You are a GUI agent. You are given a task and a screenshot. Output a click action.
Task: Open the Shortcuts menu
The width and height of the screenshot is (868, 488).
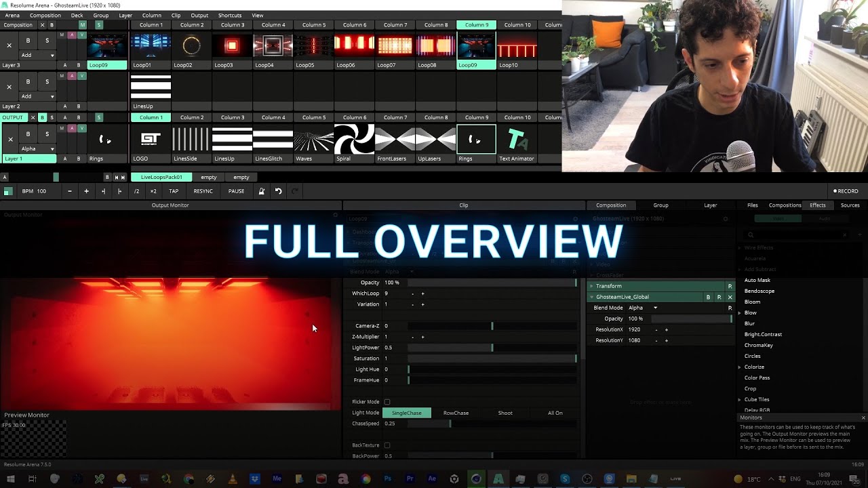coord(230,15)
